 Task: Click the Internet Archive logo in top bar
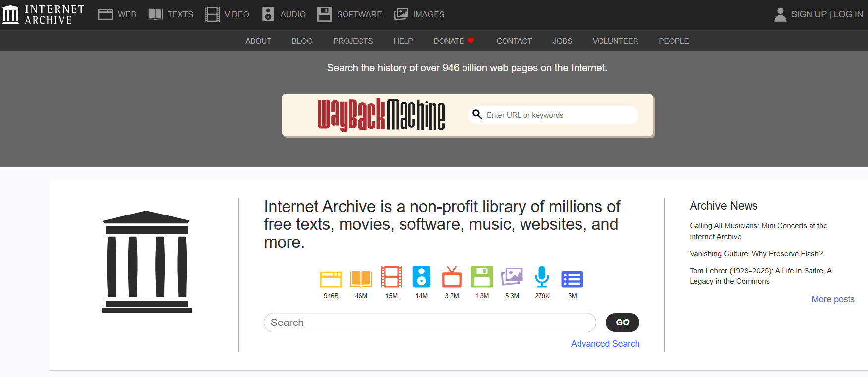click(x=44, y=14)
